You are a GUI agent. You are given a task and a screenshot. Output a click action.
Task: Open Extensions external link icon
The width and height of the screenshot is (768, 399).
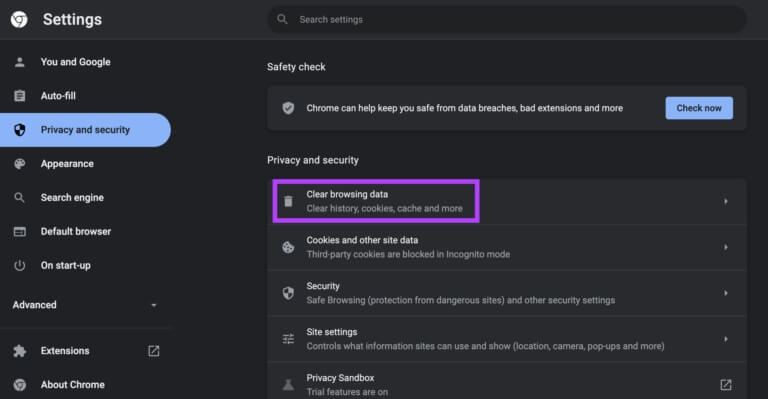pos(154,351)
